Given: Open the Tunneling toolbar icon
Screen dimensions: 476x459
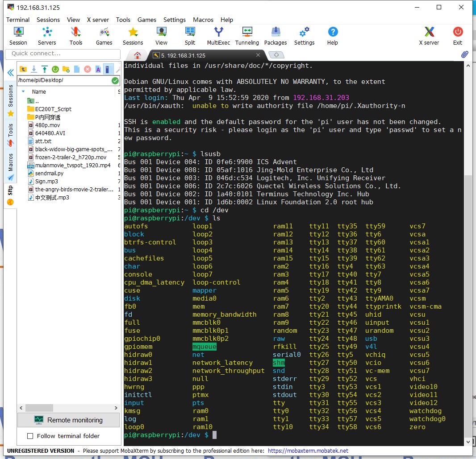Looking at the screenshot, I should pyautogui.click(x=247, y=36).
